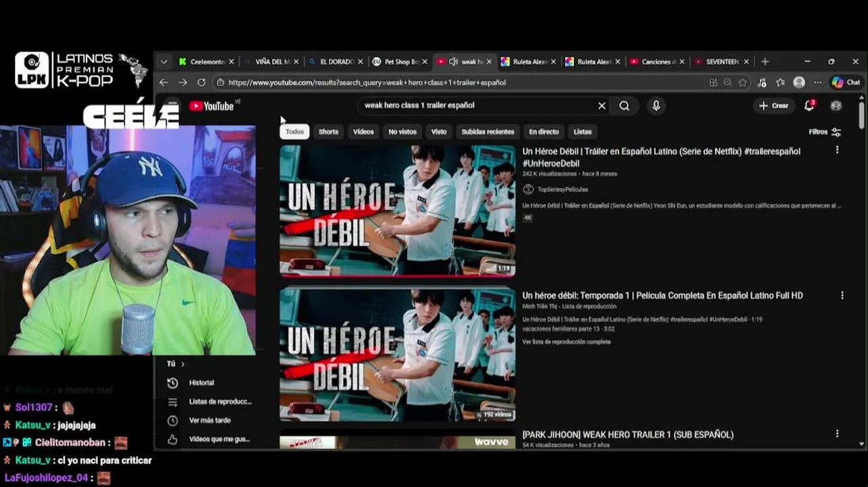This screenshot has height=487, width=868.
Task: Click the URL address bar
Action: click(460, 83)
